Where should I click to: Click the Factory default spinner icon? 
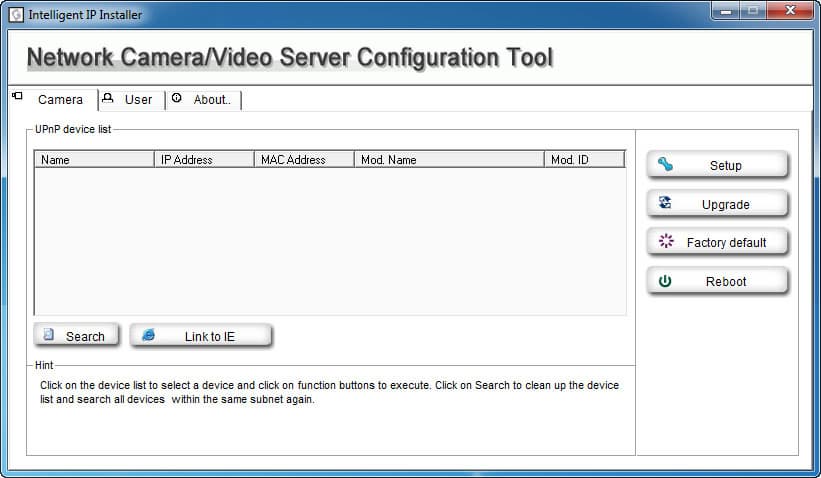665,241
